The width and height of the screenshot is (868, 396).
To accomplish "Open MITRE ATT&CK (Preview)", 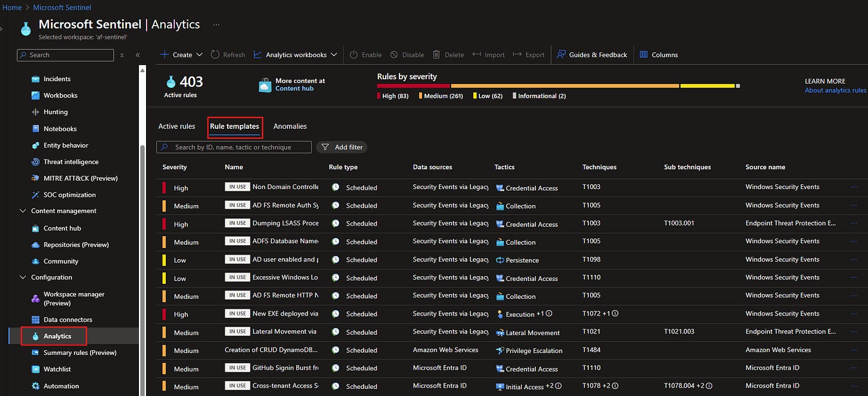I will point(80,178).
